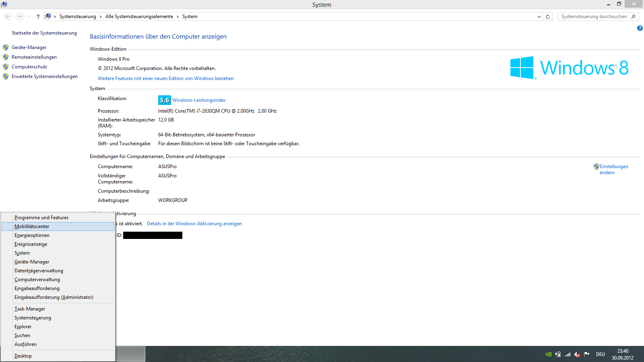Click the computer icon in address bar
This screenshot has height=362, width=644.
click(48, 16)
